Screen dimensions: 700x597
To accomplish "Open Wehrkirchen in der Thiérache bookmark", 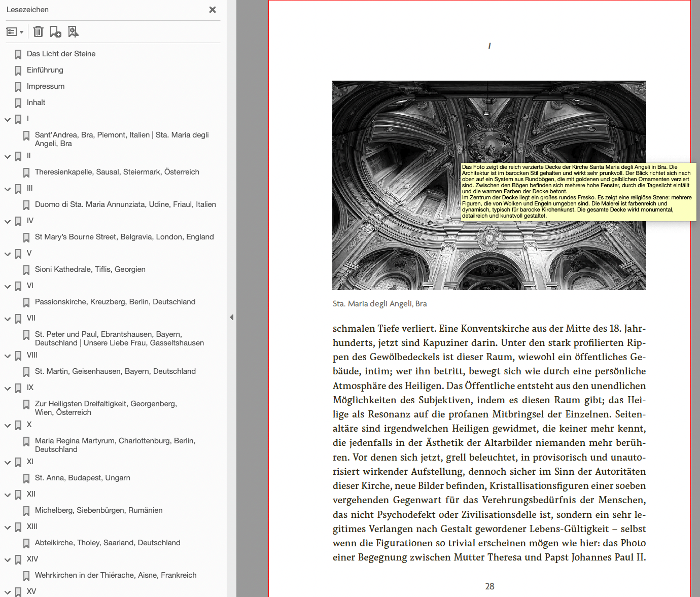I will (116, 575).
